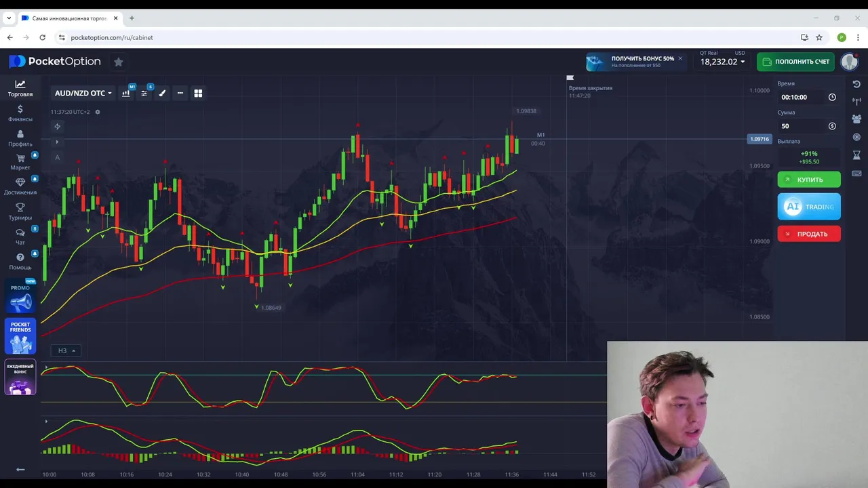Expand the first oscillator indicator panel arrow
The image size is (868, 488).
click(45, 367)
